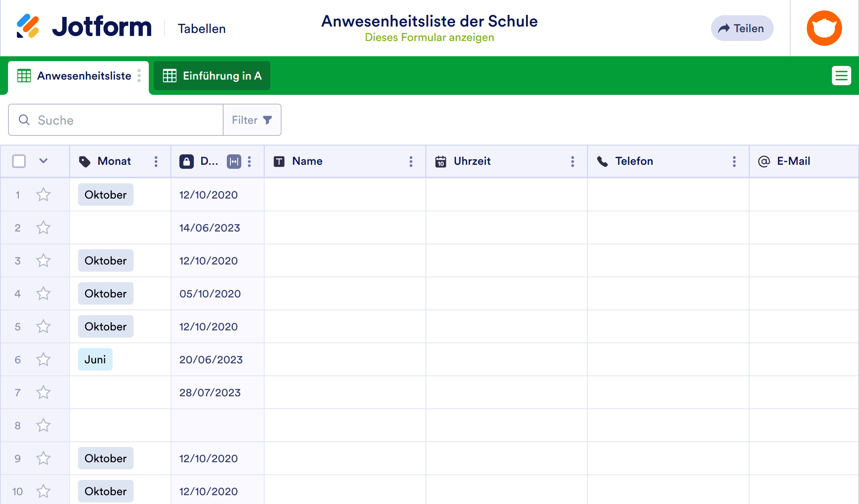This screenshot has width=859, height=504.
Task: Star row 5
Action: point(43,326)
